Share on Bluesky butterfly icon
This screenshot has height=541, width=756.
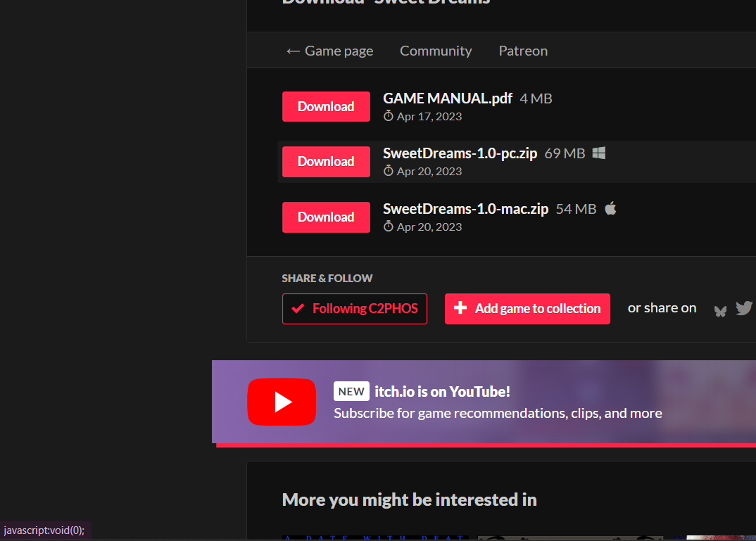pos(720,311)
